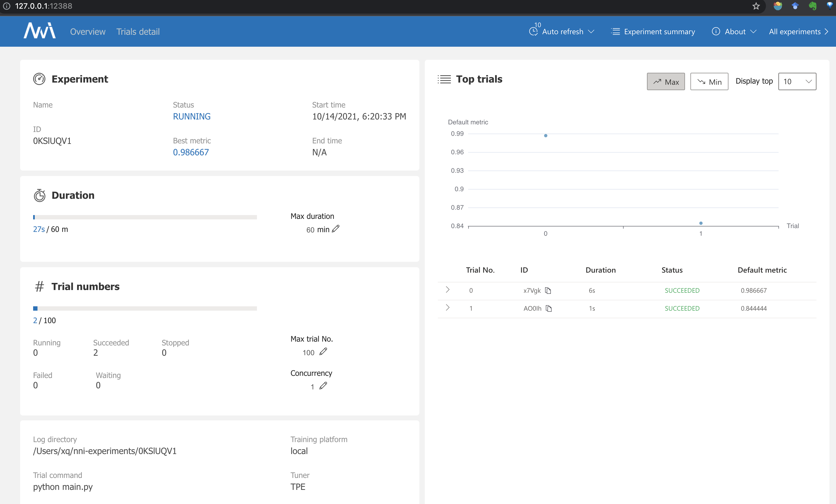Copy trial ID AO0lh
The width and height of the screenshot is (836, 504).
click(549, 309)
